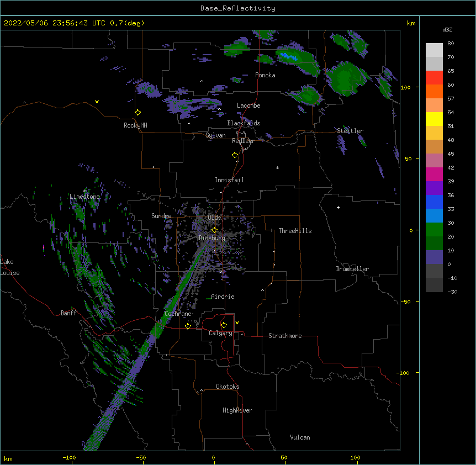Click the -30 dBZ dark gray swatch
Screen dimensions: 476x465
click(434, 285)
